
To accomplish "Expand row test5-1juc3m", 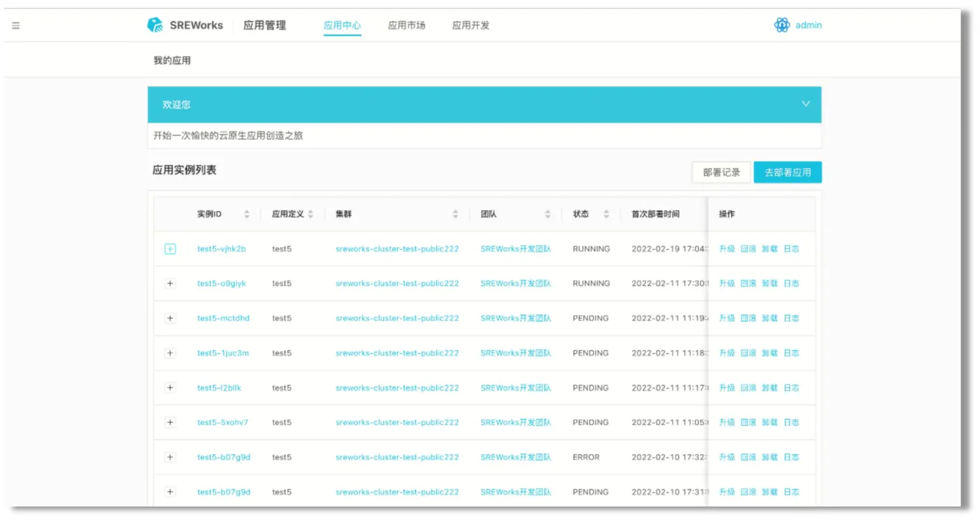I will coord(170,353).
